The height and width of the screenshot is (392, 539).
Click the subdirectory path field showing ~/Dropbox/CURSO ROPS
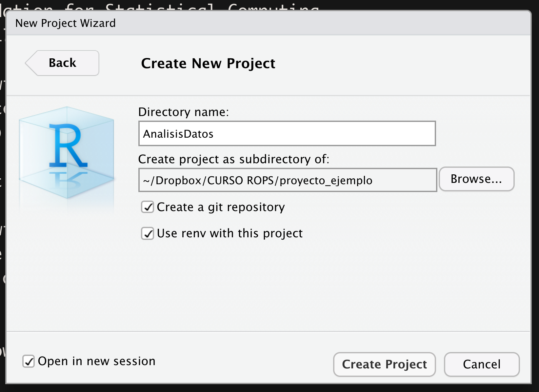click(288, 180)
